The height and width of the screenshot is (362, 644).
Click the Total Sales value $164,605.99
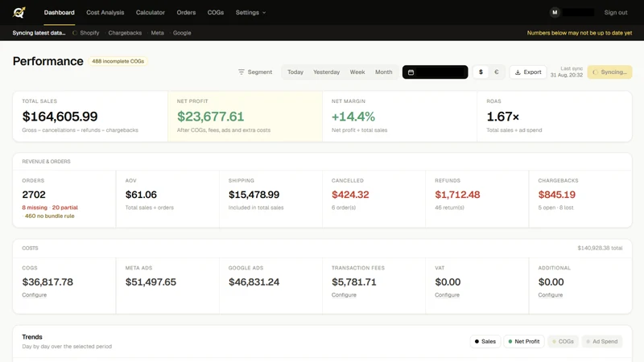tap(60, 117)
